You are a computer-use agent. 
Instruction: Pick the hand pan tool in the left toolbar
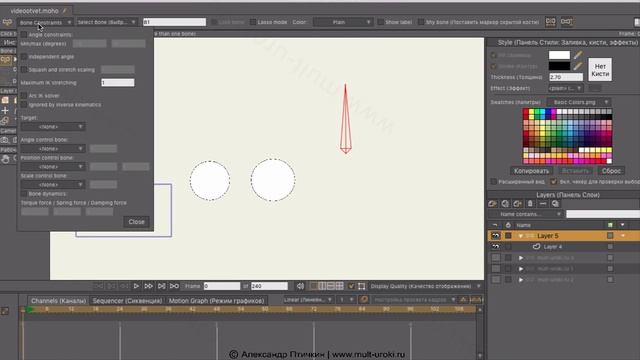[5, 160]
